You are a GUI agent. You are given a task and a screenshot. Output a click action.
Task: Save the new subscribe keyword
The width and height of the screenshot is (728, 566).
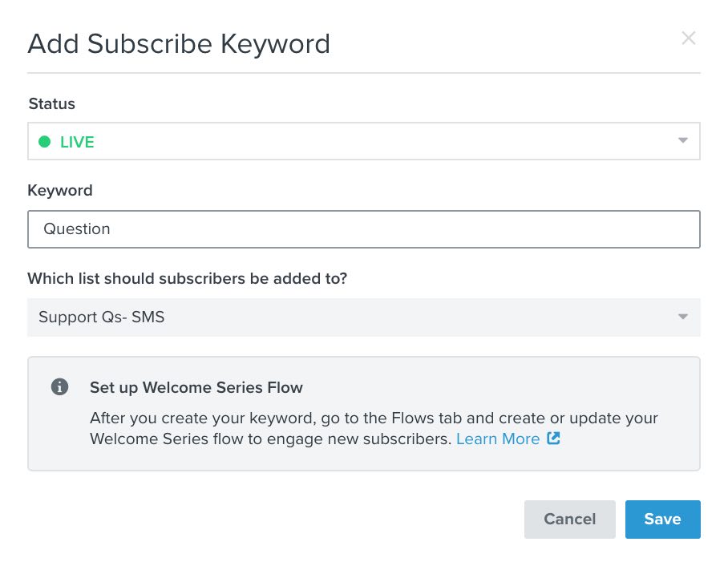coord(662,520)
